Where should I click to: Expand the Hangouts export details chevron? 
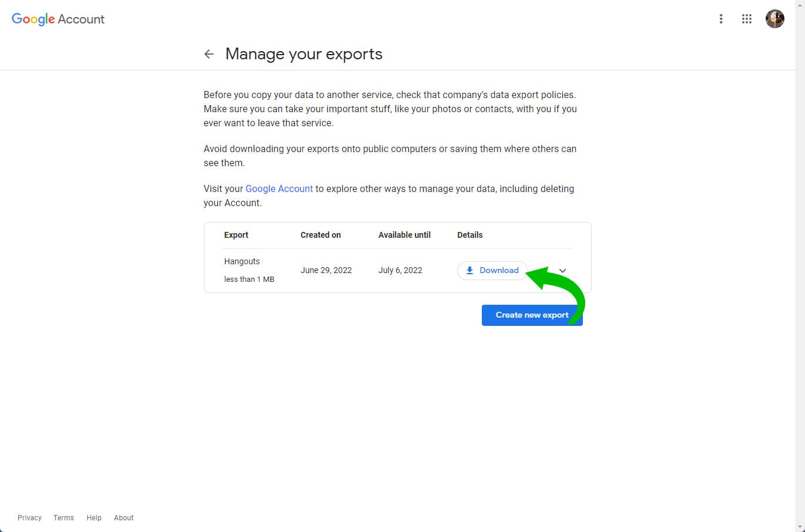562,271
